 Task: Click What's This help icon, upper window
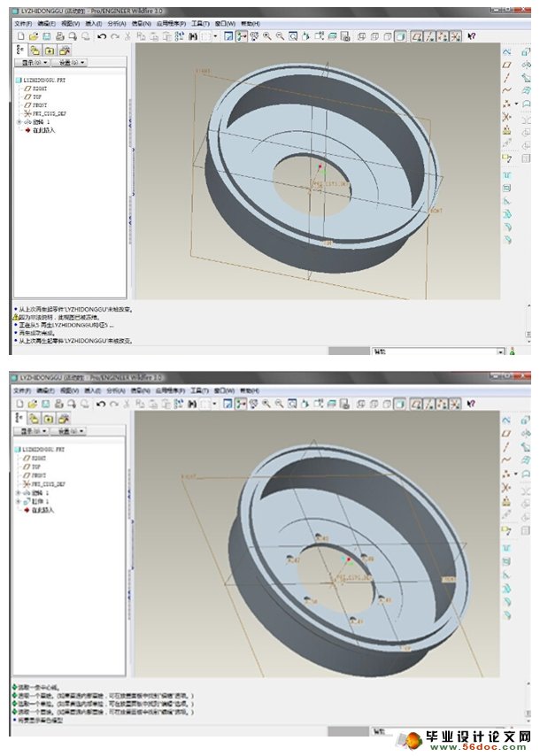[x=472, y=36]
